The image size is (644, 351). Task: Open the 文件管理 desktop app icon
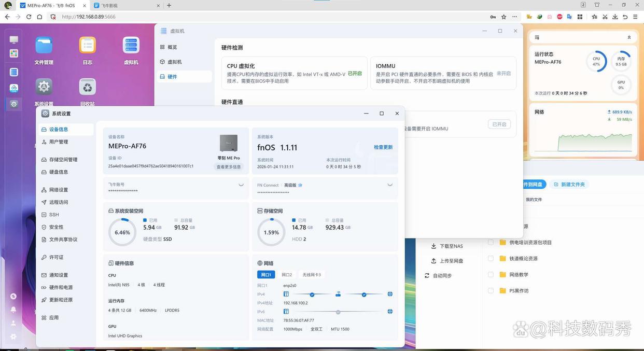[44, 45]
